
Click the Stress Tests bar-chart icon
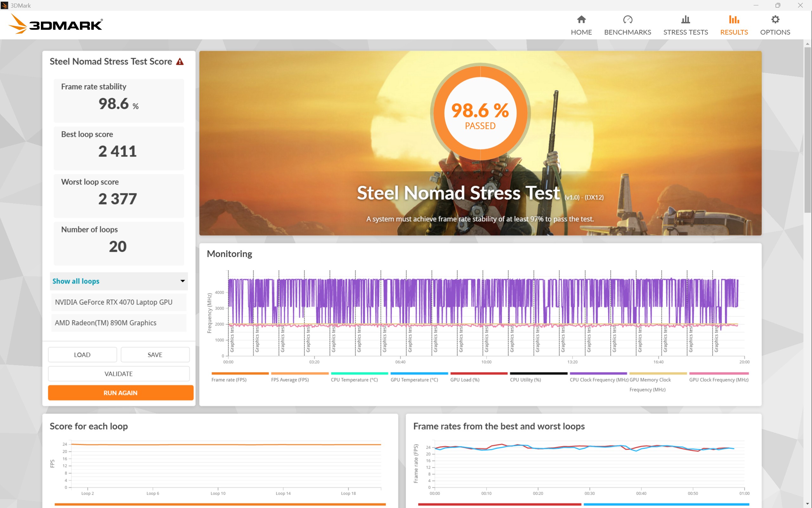point(685,19)
